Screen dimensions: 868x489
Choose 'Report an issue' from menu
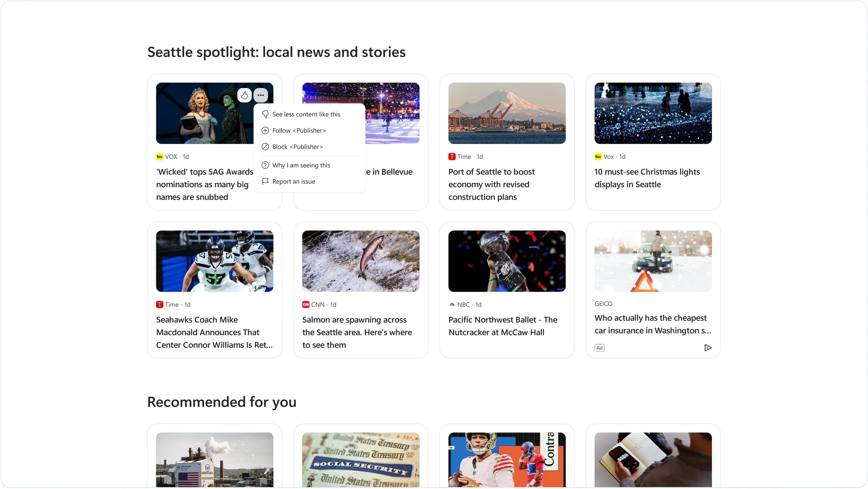click(293, 182)
